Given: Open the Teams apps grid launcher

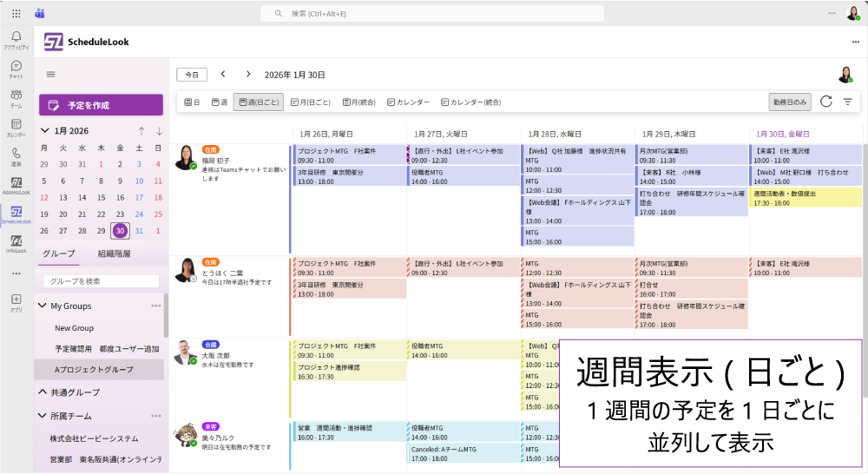Looking at the screenshot, I should click(x=16, y=13).
